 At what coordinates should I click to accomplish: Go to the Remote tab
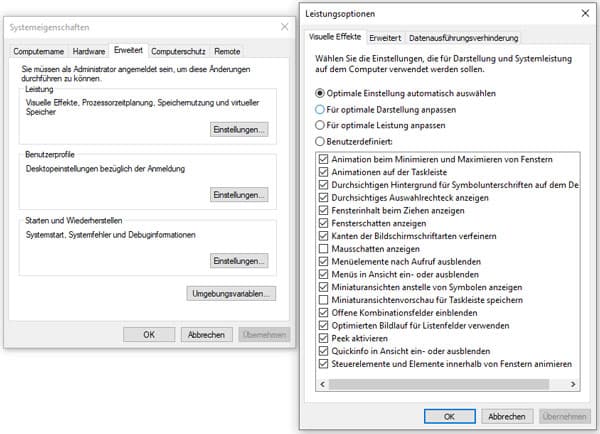tap(226, 50)
